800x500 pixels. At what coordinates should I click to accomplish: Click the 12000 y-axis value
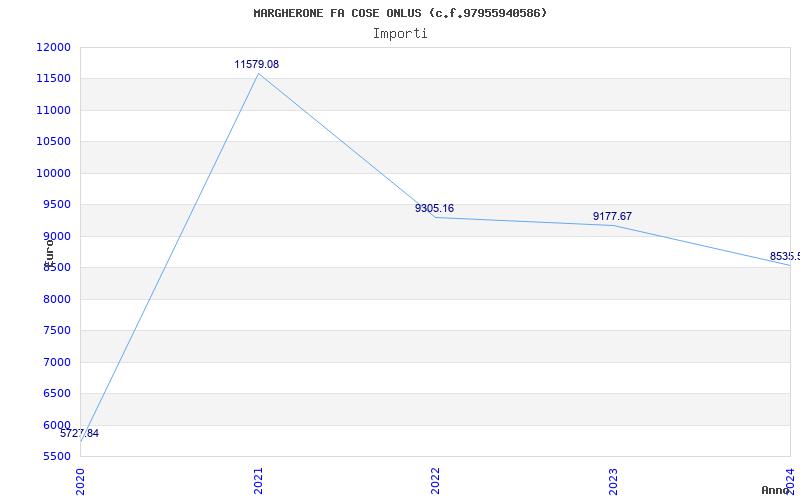coord(53,47)
